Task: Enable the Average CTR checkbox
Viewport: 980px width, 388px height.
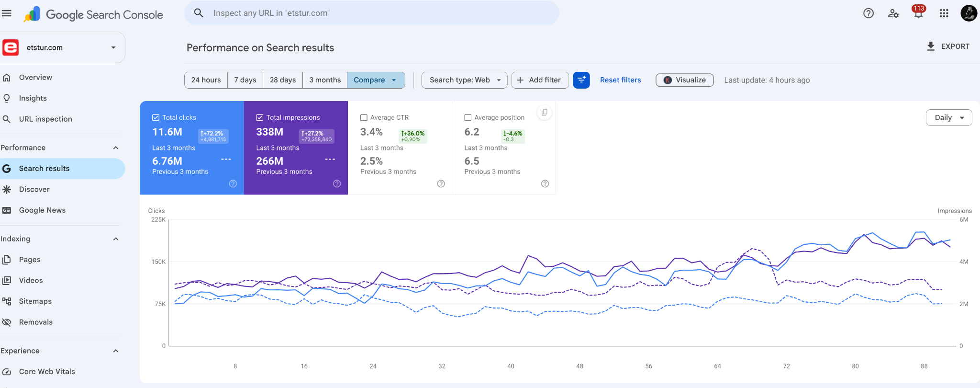Action: point(364,117)
